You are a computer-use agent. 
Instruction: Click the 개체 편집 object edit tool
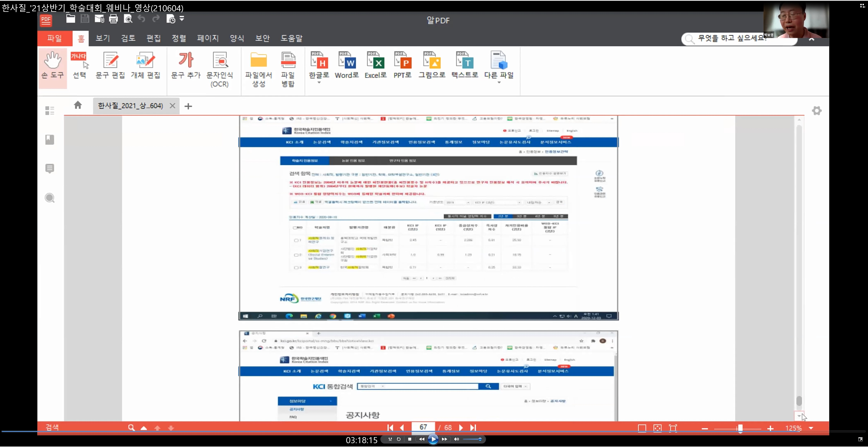145,65
